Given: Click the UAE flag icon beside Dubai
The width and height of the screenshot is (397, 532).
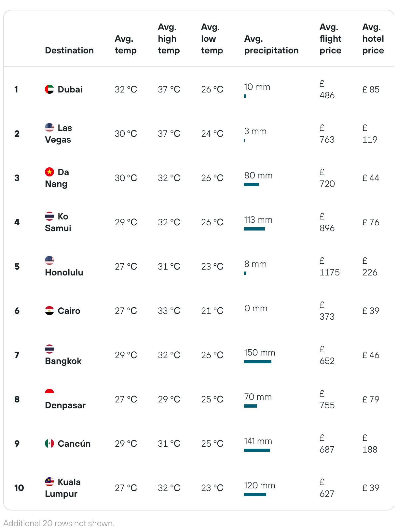Looking at the screenshot, I should (49, 89).
